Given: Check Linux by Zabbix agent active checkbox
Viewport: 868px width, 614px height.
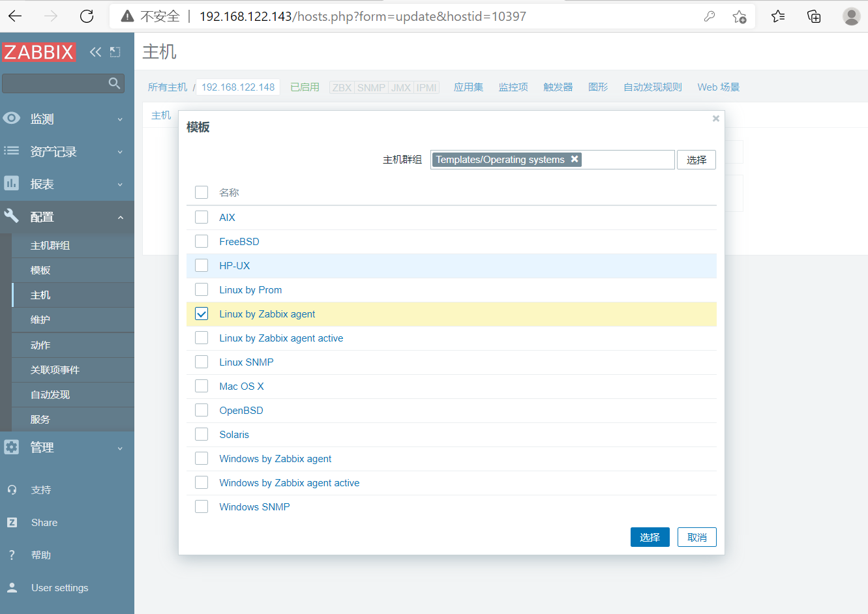Looking at the screenshot, I should click(x=202, y=338).
